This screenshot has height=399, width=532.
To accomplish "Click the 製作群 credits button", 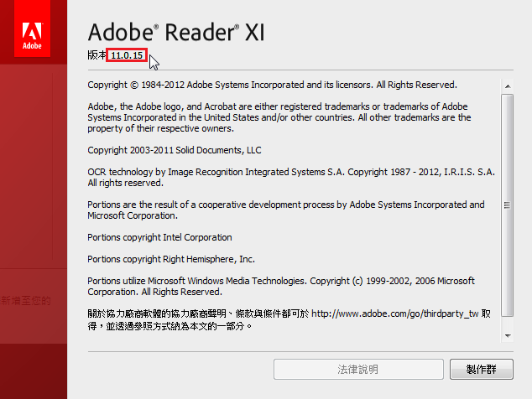I will tap(482, 369).
